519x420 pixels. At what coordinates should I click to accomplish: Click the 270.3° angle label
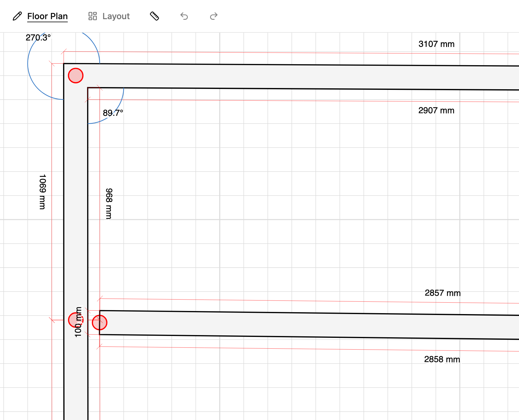(x=38, y=38)
